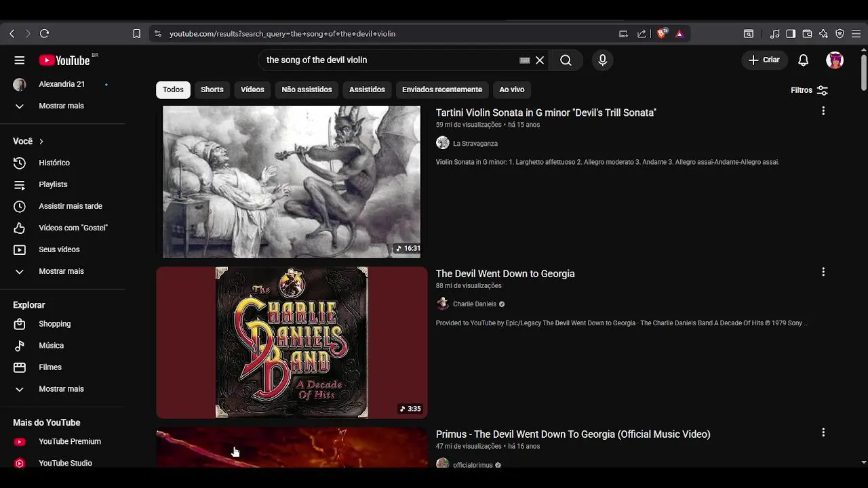
Task: Open the Charlie Daniels Band thumbnail
Action: (292, 342)
